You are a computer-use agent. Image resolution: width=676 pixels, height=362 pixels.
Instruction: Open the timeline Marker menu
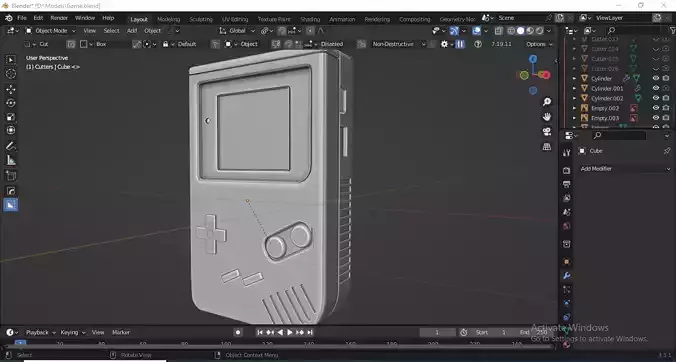(121, 332)
